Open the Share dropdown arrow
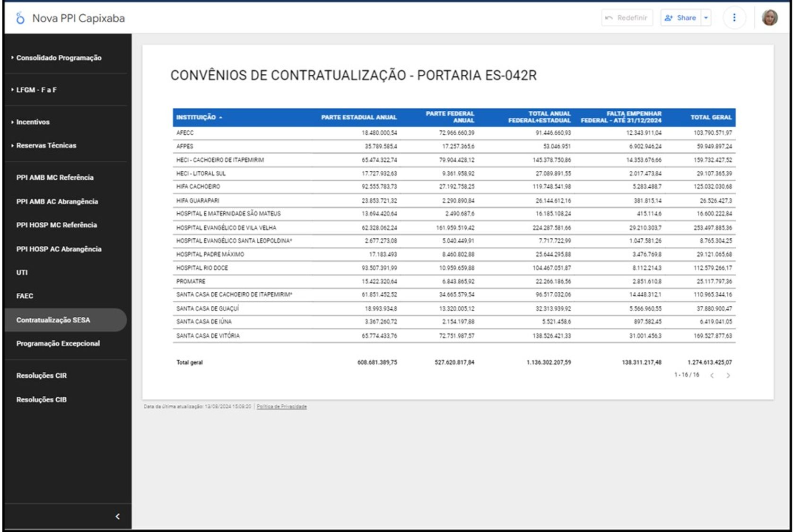 [706, 18]
